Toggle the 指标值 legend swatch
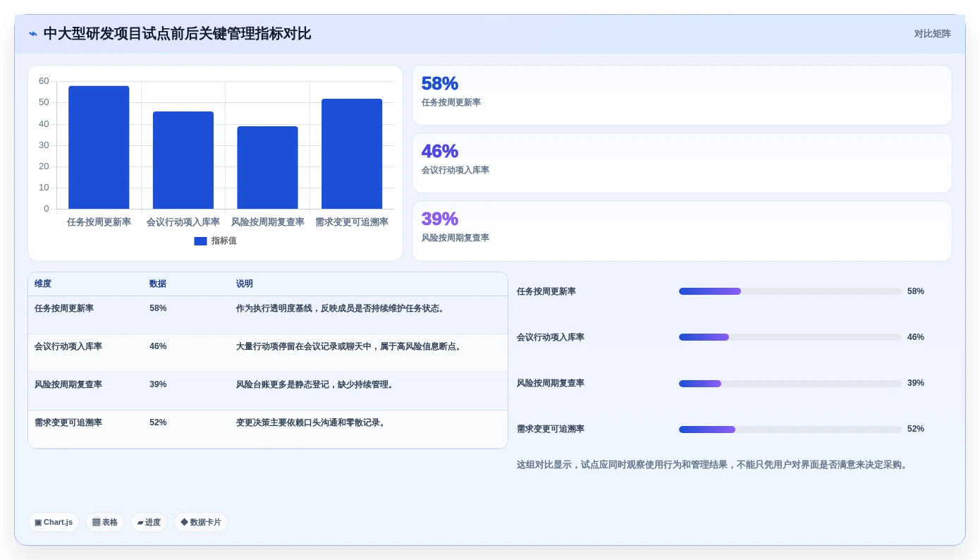This screenshot has height=560, width=980. click(200, 241)
